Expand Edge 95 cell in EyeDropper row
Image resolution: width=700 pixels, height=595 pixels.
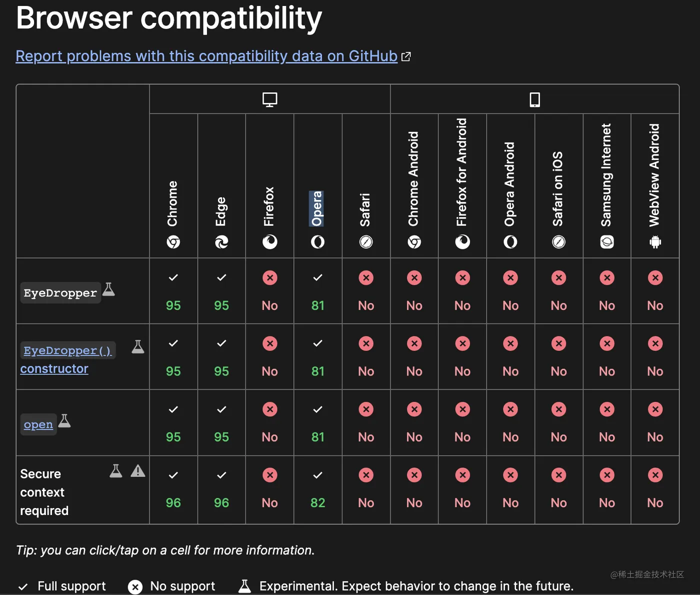[221, 291]
